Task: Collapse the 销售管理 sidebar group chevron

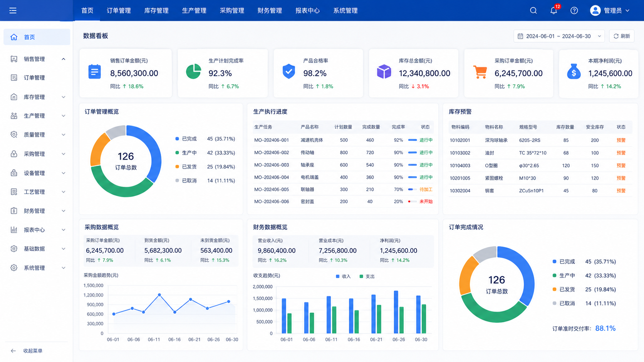Action: click(x=64, y=59)
